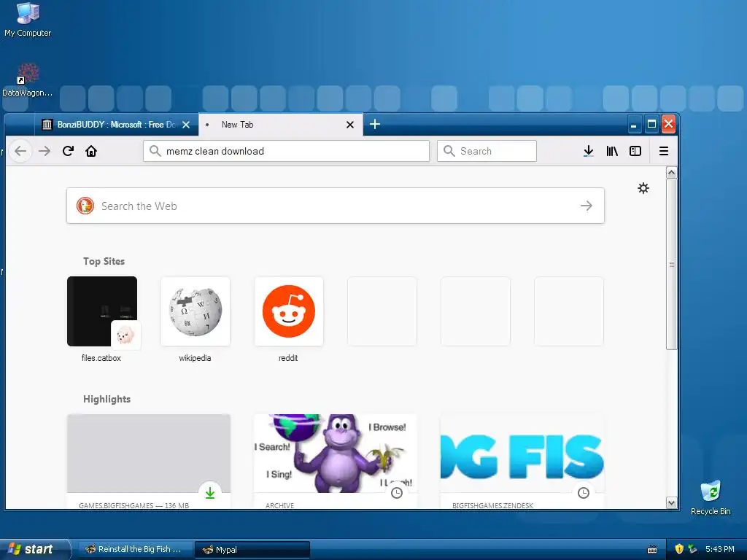Open a new tab with plus button
This screenshot has height=560, width=747.
[375, 124]
